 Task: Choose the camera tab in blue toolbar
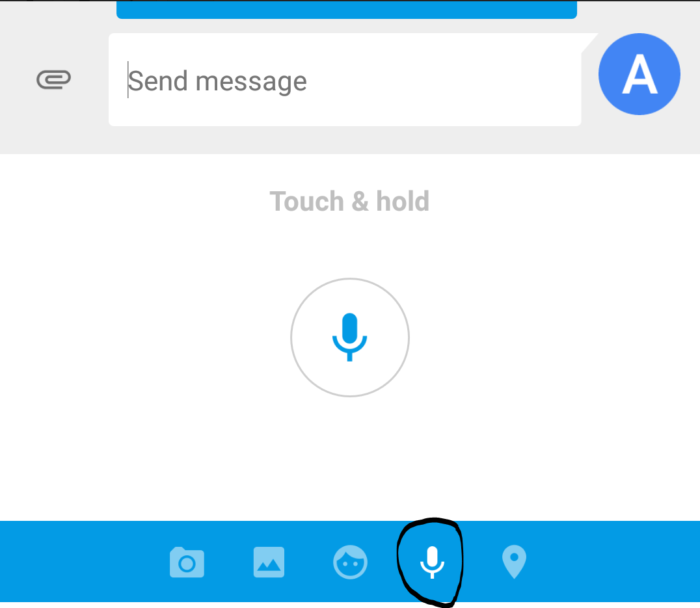click(187, 562)
